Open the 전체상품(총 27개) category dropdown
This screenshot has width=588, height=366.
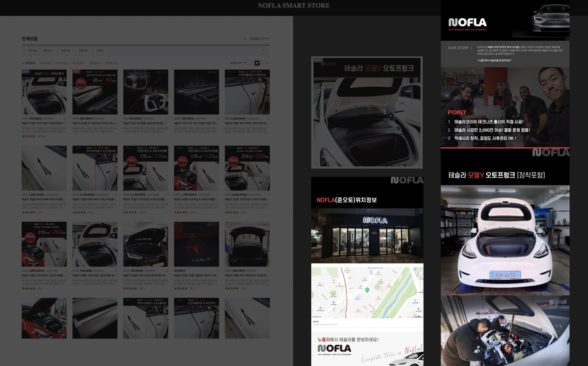point(260,39)
